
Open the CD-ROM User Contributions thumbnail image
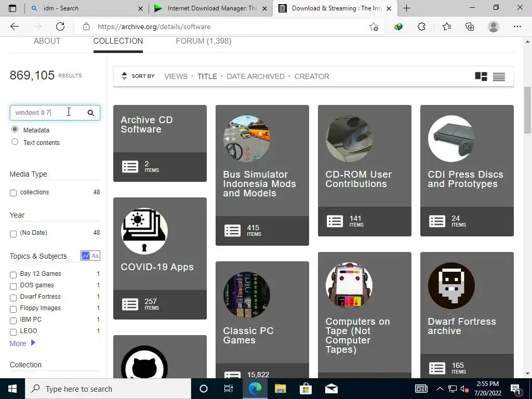point(349,138)
